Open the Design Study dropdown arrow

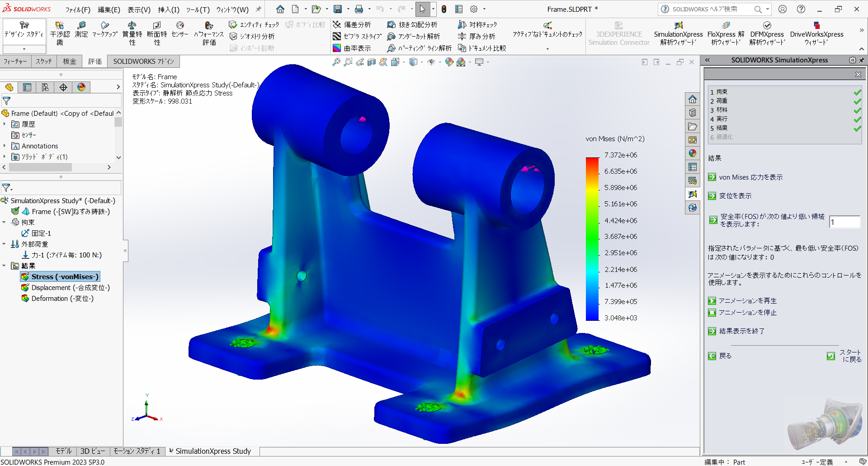[24, 49]
